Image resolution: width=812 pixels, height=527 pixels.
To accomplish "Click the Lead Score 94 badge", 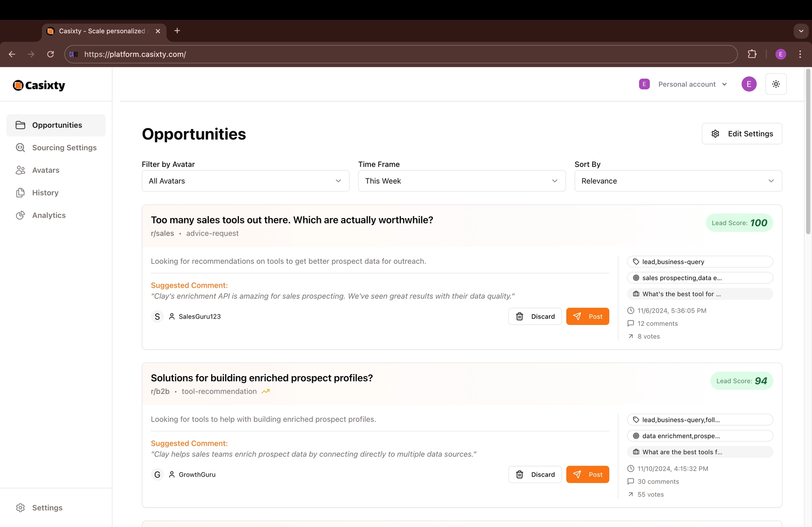I will [x=742, y=381].
